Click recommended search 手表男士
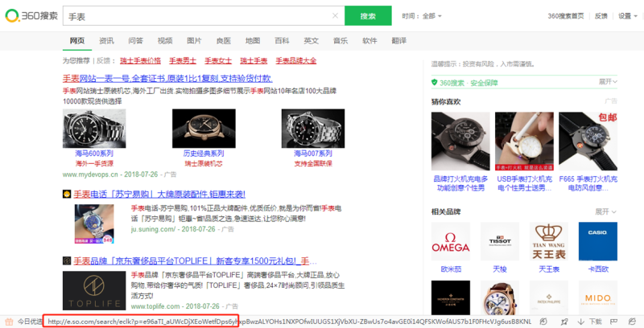This screenshot has width=644, height=328. coord(183,60)
